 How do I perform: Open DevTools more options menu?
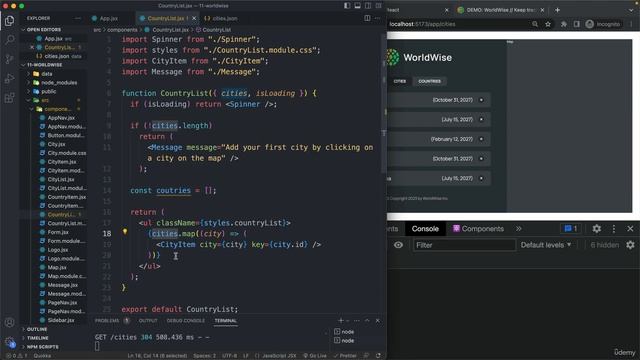(x=613, y=229)
